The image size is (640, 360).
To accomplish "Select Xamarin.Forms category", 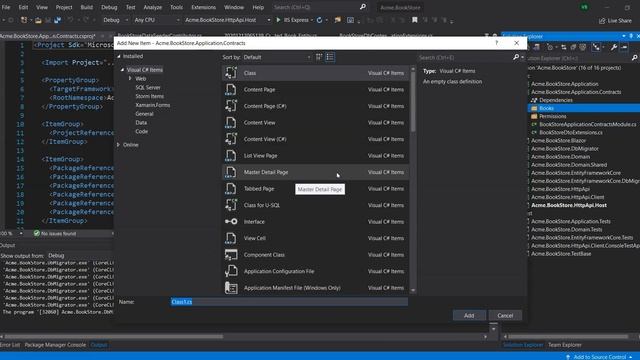I will (153, 105).
